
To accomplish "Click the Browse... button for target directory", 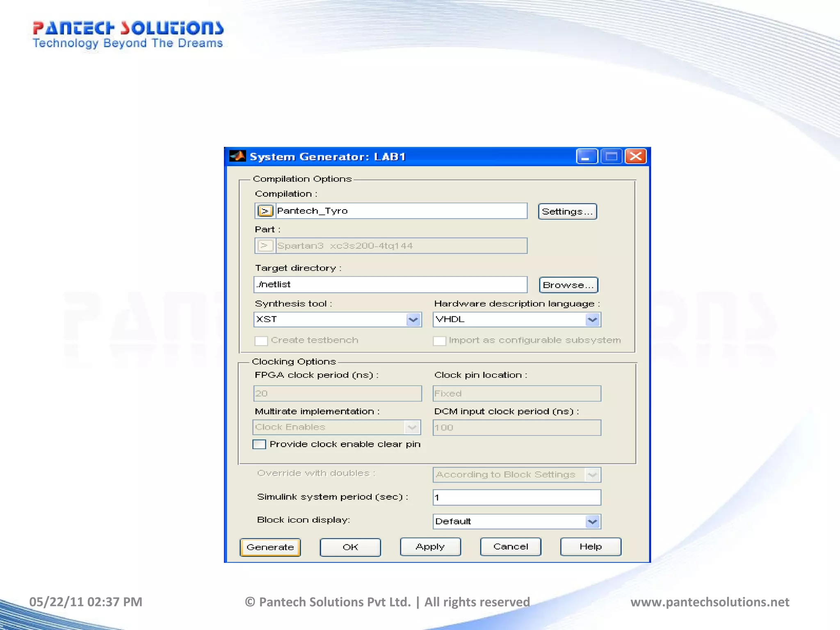I will point(568,285).
